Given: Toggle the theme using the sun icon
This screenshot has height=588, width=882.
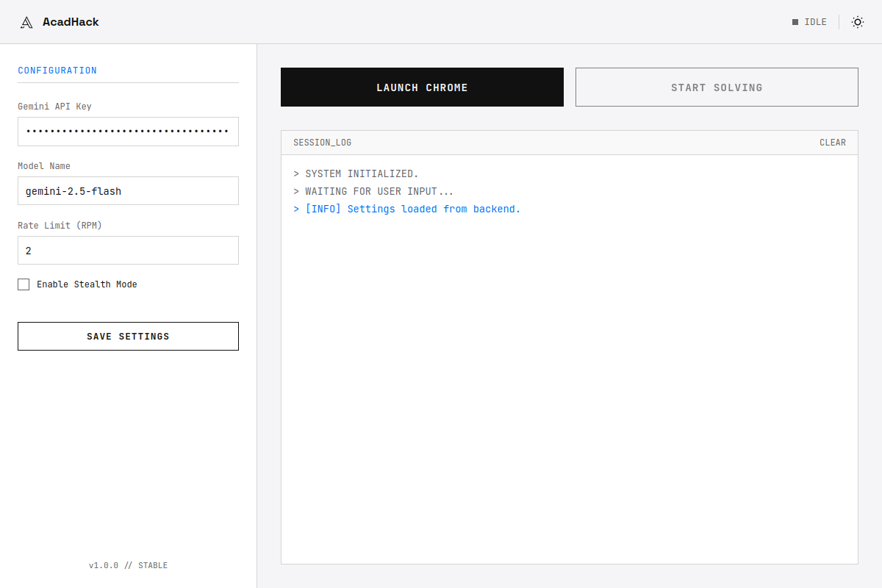Looking at the screenshot, I should [857, 22].
